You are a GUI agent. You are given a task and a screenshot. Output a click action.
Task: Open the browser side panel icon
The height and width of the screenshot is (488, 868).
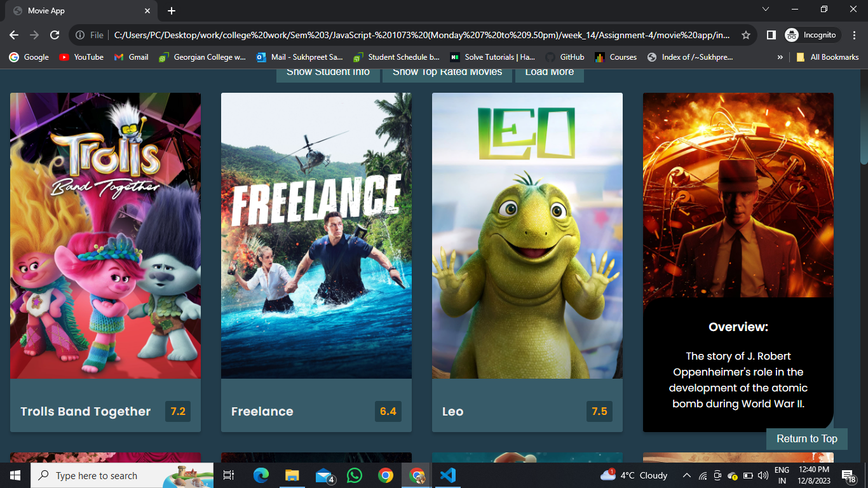pyautogui.click(x=771, y=35)
